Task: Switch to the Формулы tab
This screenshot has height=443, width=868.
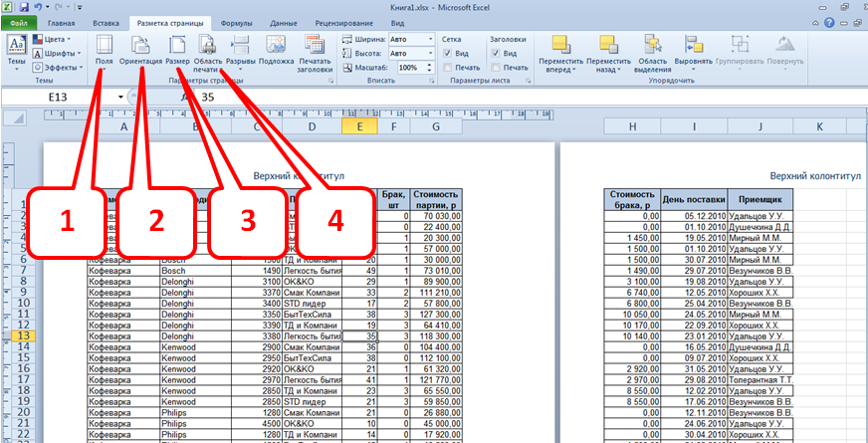Action: pos(236,20)
